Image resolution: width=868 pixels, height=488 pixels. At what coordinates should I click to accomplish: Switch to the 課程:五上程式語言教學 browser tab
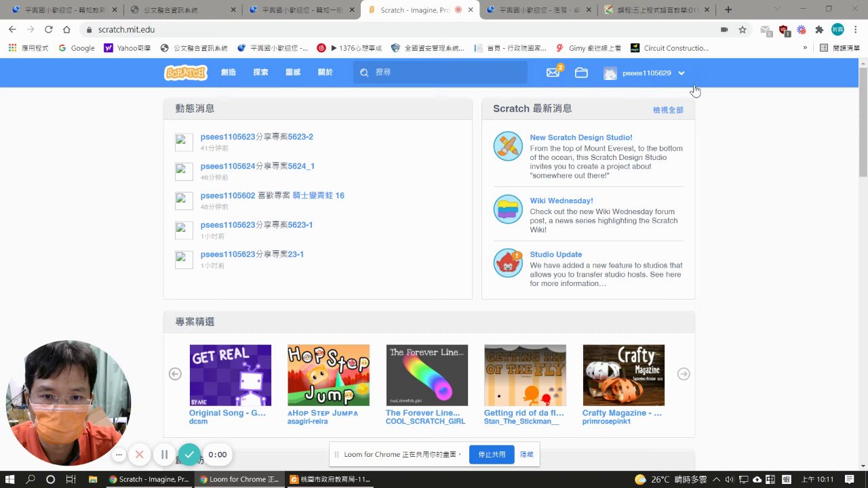coord(657,10)
